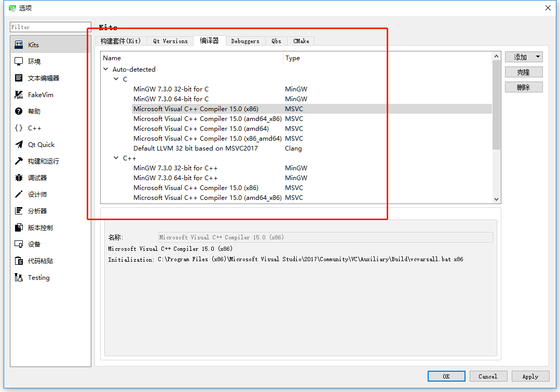Viewport: 560px width, 392px height.
Task: Switch to the Qt Versions tab
Action: [170, 40]
